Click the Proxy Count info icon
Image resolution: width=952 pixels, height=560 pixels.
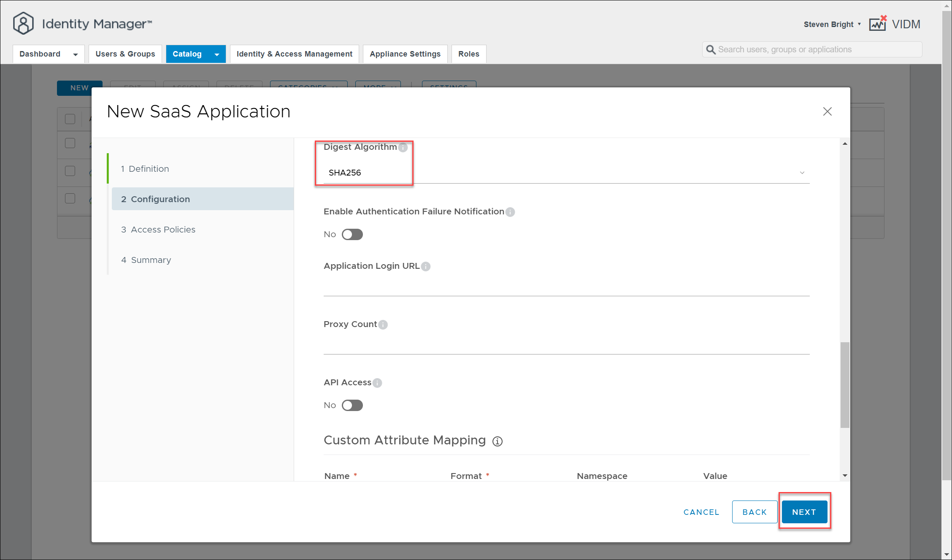click(x=383, y=325)
